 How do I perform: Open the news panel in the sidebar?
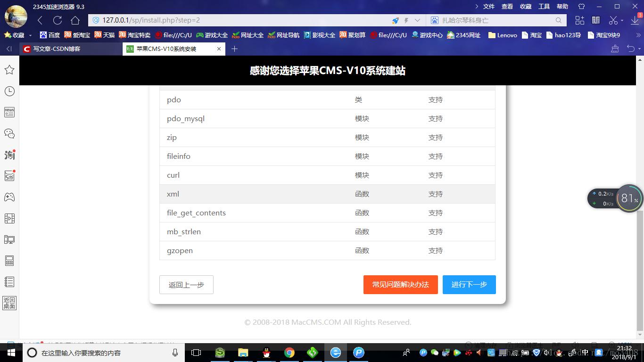click(x=9, y=112)
